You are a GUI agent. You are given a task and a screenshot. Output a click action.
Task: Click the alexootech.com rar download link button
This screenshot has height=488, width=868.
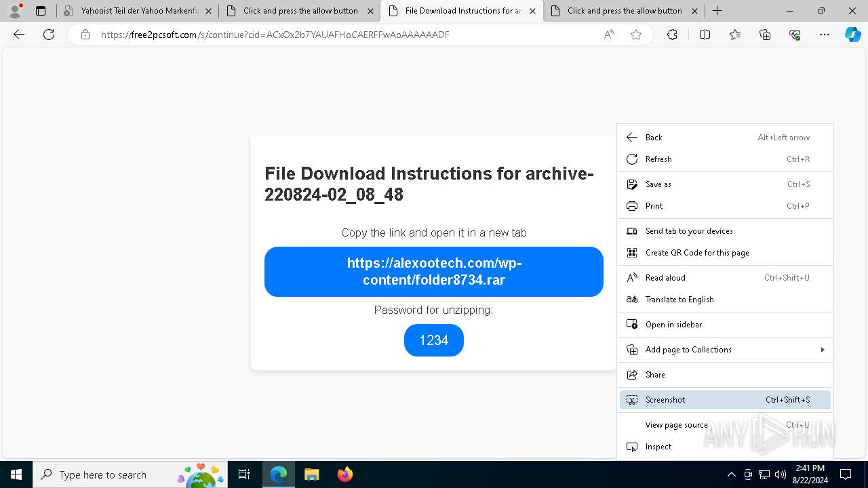[434, 272]
